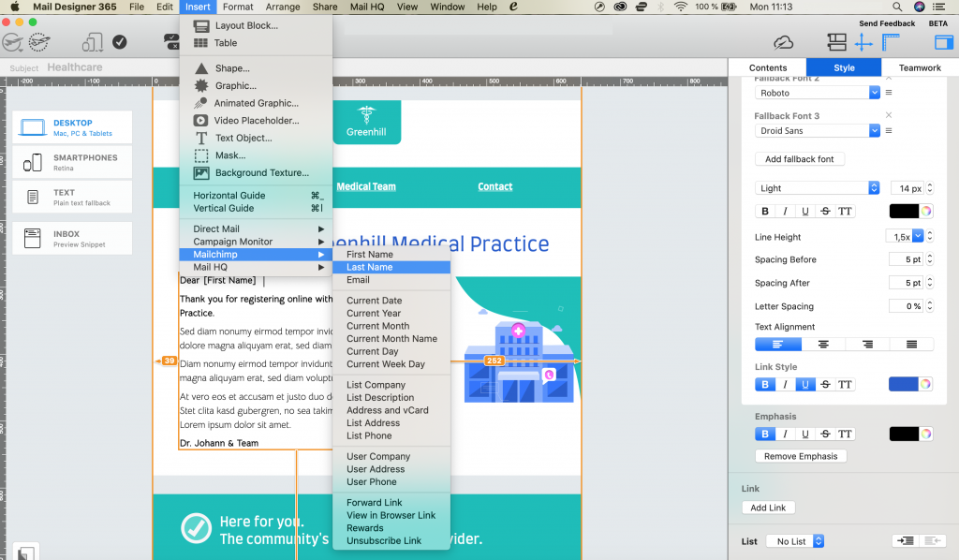959x560 pixels.
Task: Insert a Layout Block from menu
Action: tap(256, 25)
